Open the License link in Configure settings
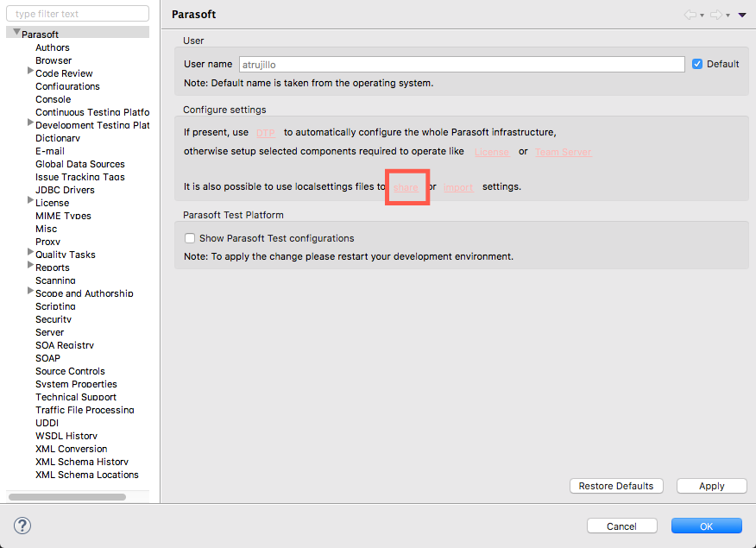 (x=492, y=152)
